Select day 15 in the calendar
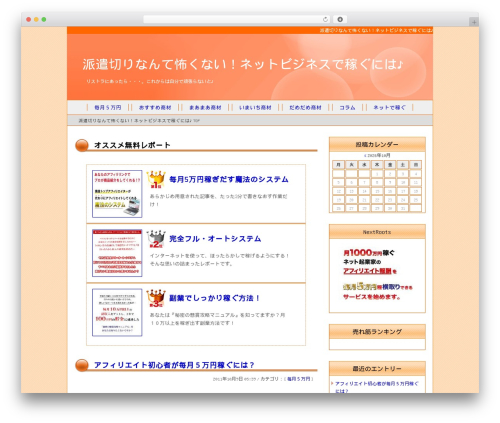This screenshot has width=500, height=423. tap(377, 191)
